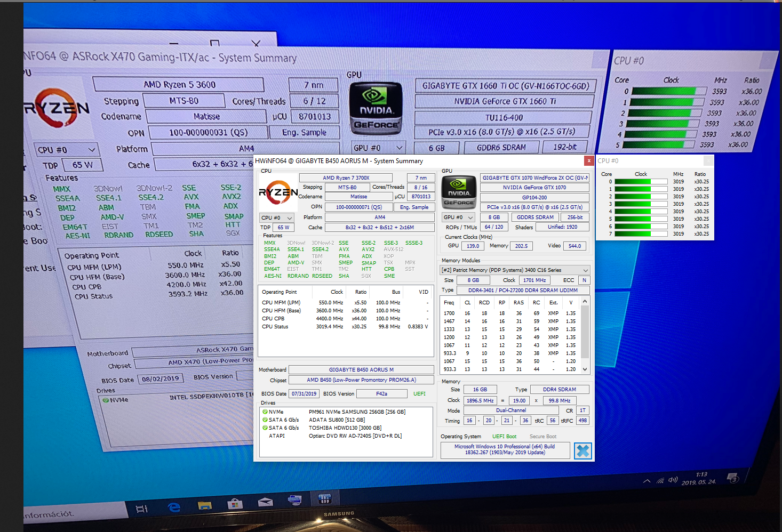Image resolution: width=782 pixels, height=532 pixels.
Task: Click the BIOS Date 07/31/2019 field
Action: (304, 393)
